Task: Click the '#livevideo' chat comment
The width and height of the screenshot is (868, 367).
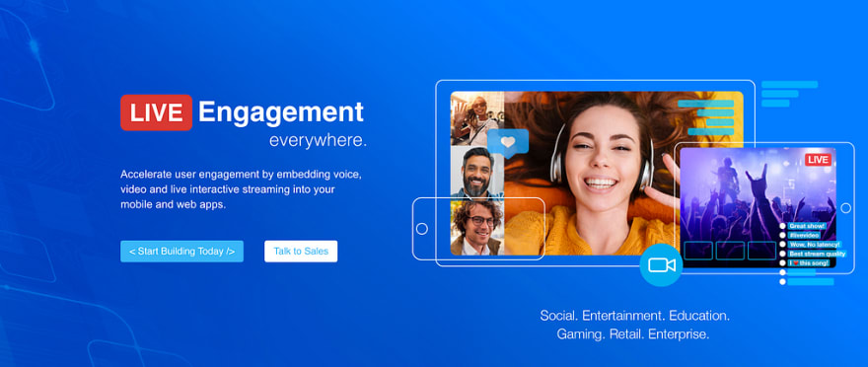Action: (804, 235)
